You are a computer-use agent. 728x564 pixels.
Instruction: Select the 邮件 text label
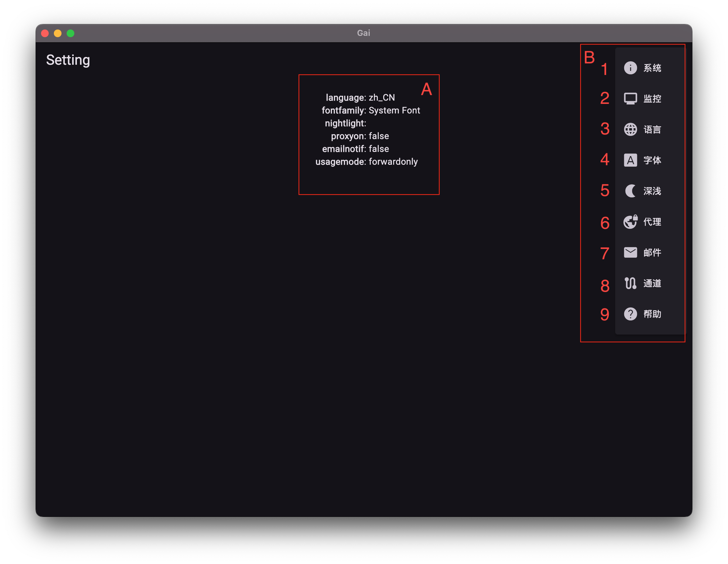pos(652,253)
